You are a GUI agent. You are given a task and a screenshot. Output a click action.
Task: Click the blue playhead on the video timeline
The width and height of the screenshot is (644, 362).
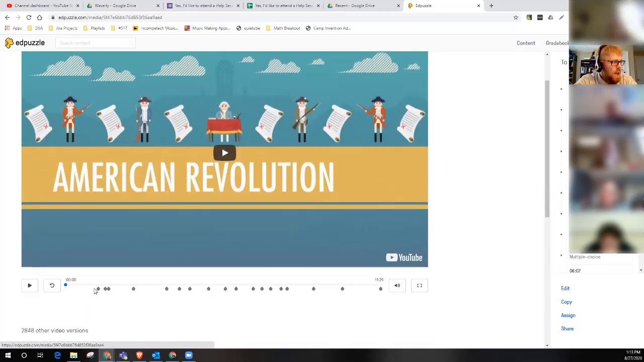65,286
